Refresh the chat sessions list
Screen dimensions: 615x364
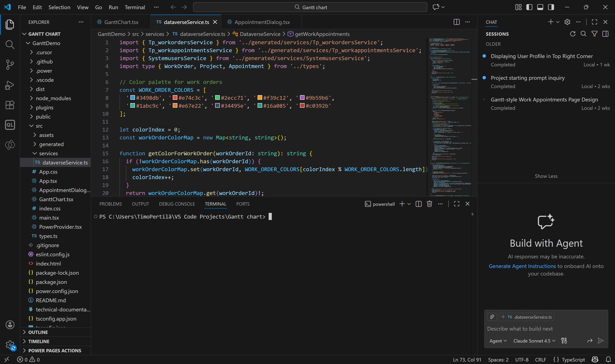coord(573,34)
